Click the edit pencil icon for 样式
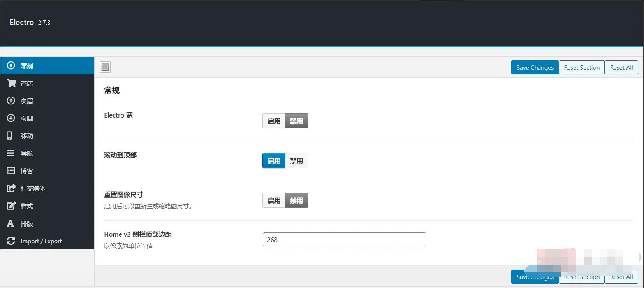Image resolution: width=644 pixels, height=288 pixels. coord(11,205)
